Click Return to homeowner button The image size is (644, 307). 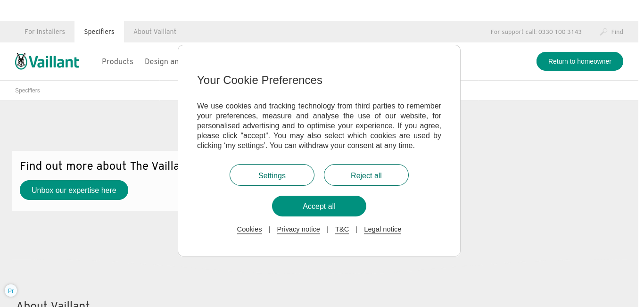click(x=580, y=61)
